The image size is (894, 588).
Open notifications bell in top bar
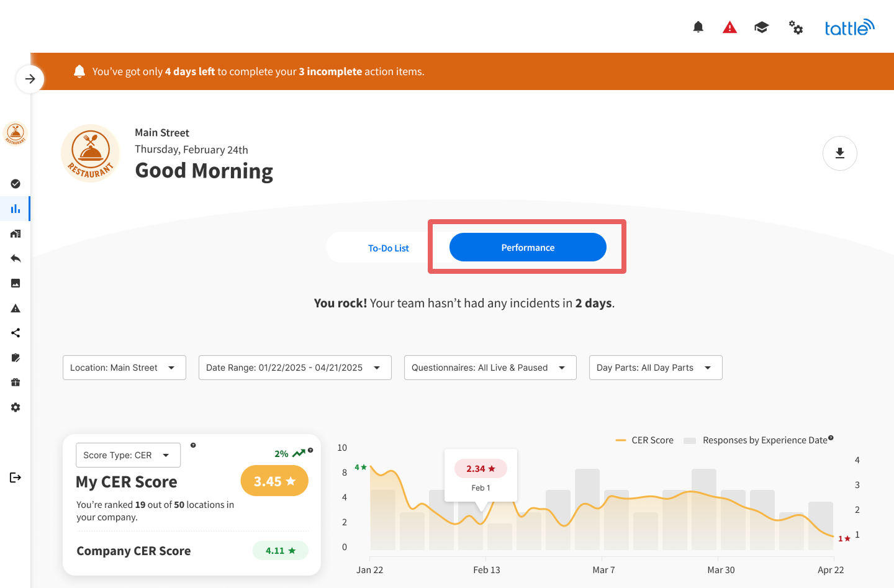tap(698, 27)
